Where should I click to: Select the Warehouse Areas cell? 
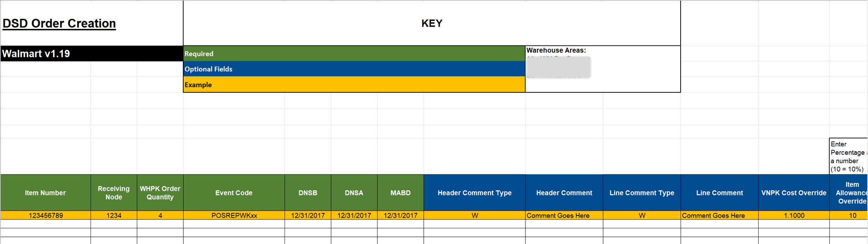tap(602, 69)
